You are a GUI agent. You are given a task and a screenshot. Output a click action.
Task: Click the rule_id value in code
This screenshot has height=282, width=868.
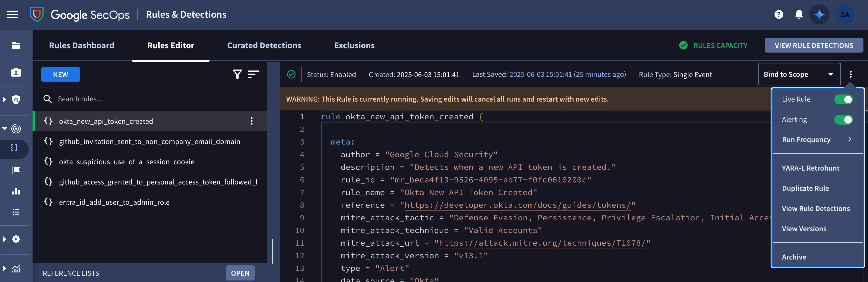(490, 180)
